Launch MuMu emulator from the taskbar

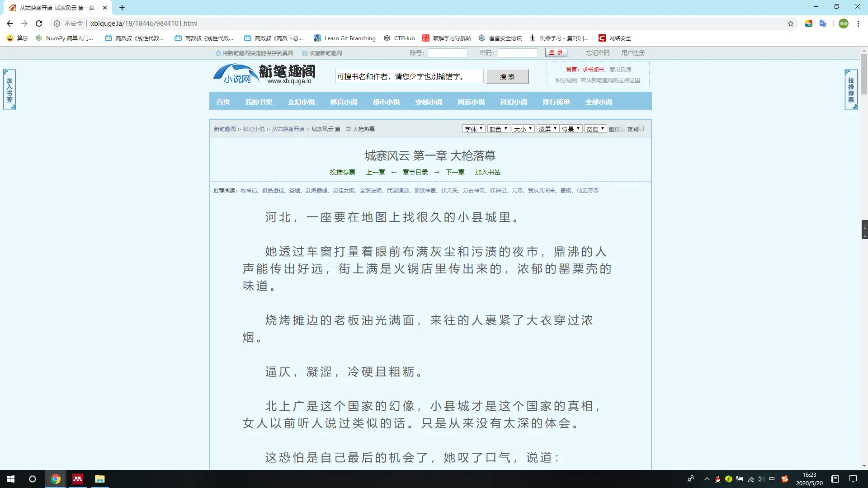click(x=77, y=479)
